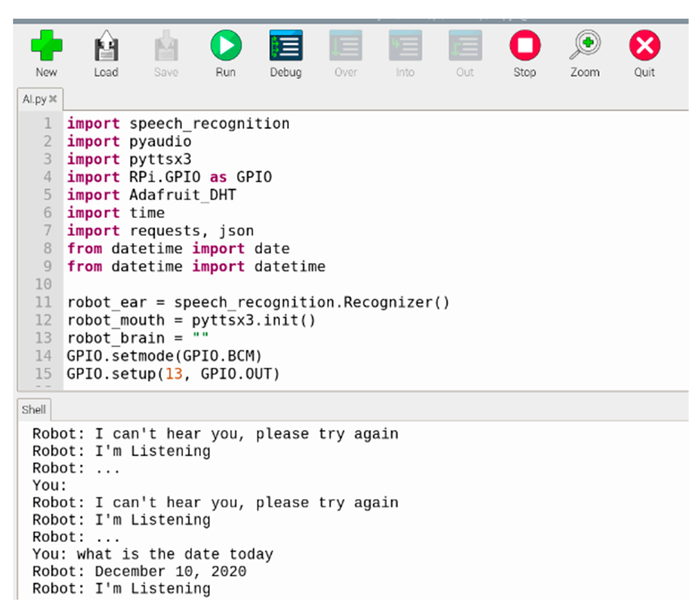700x609 pixels.
Task: Click the Step Into toolbar icon
Action: pos(405,45)
